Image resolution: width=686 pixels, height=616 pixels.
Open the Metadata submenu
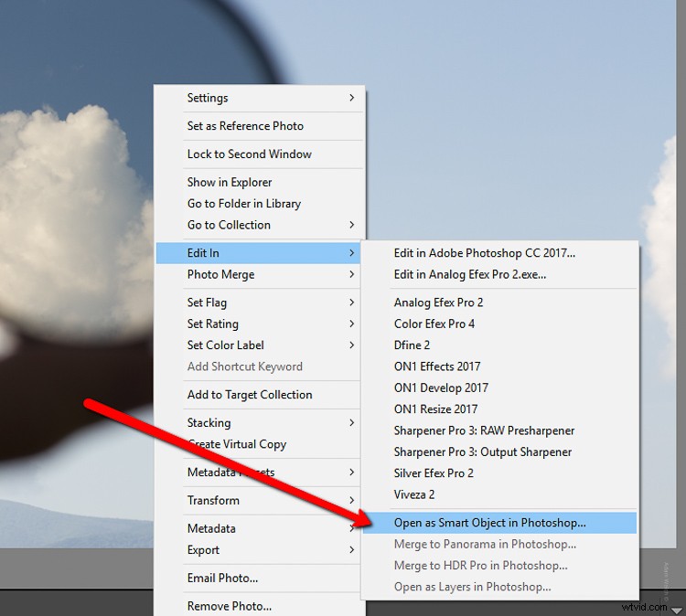258,528
